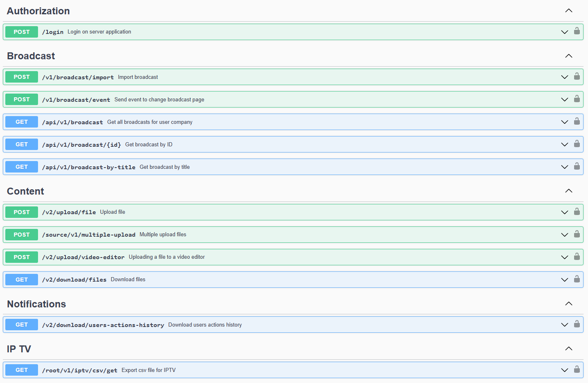
Task: Collapse the Broadcast section chevron
Action: point(568,56)
